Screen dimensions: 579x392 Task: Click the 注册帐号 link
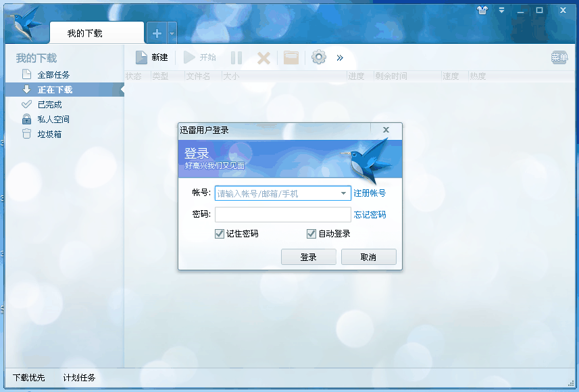tap(370, 193)
